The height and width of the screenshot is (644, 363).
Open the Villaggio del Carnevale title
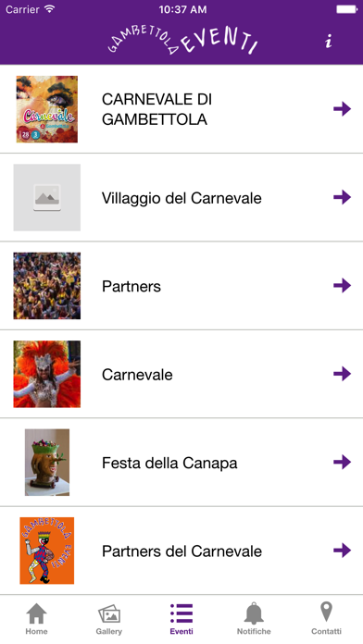pyautogui.click(x=181, y=198)
